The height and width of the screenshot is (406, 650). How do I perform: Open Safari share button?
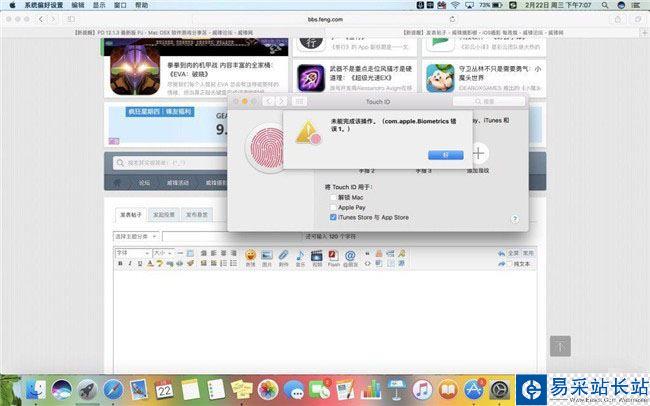pos(618,19)
